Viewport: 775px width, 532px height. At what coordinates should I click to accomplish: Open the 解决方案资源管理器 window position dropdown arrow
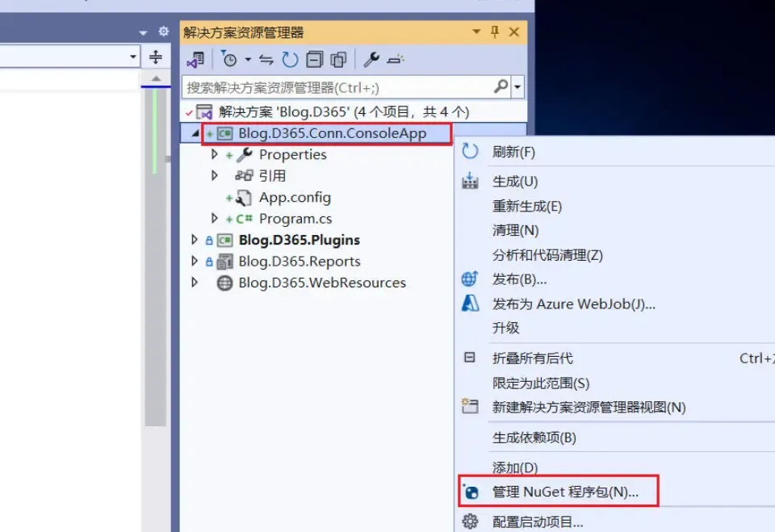(476, 31)
